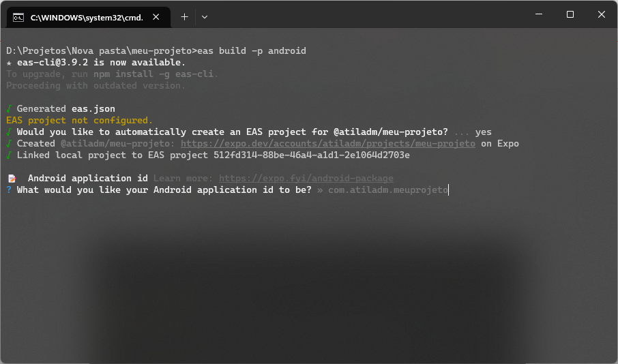The width and height of the screenshot is (618, 364).
Task: Open the expo.fyi/android-package link
Action: click(x=306, y=179)
